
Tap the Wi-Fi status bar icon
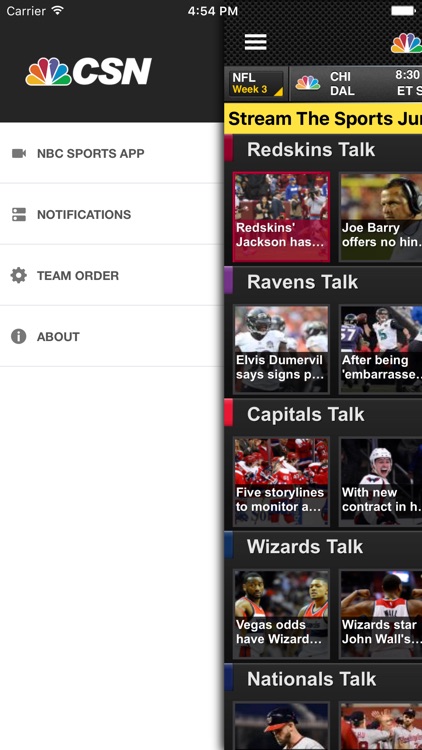[x=58, y=10]
